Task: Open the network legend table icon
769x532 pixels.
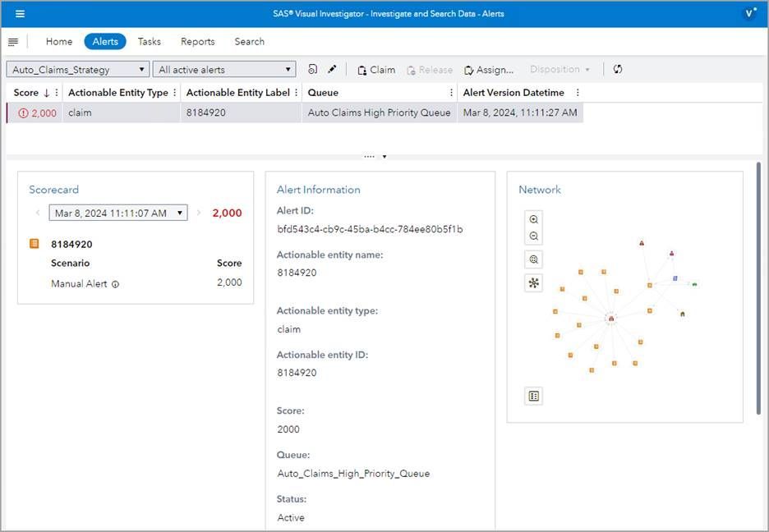Action: [x=533, y=396]
